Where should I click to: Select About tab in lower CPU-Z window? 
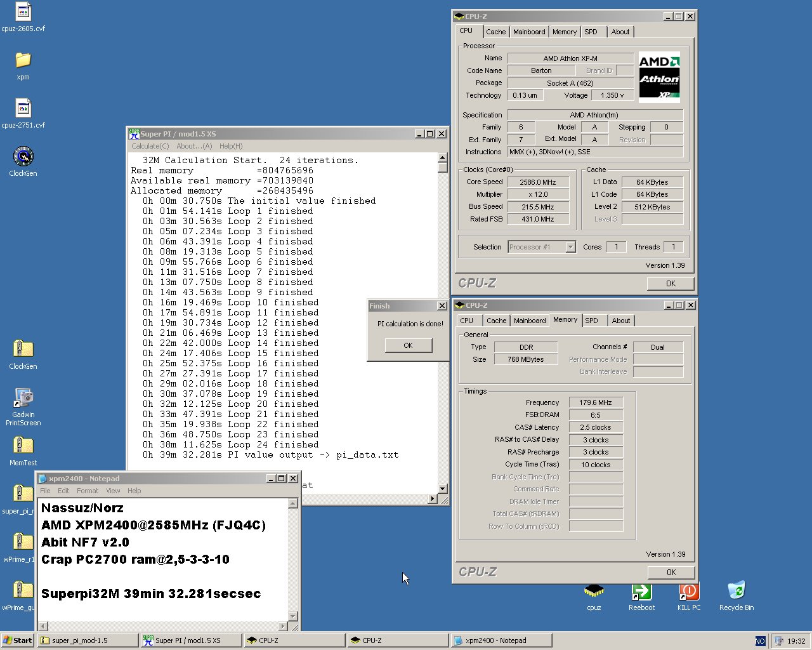621,321
